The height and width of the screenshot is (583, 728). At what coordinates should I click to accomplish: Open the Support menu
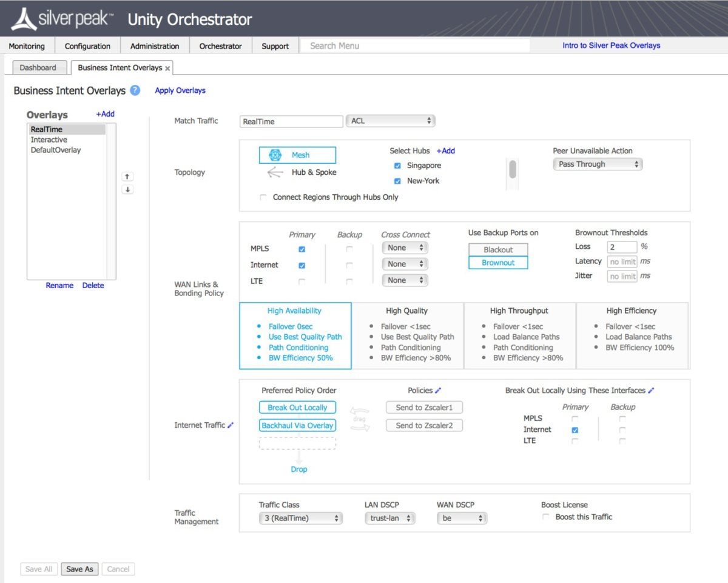[x=275, y=46]
